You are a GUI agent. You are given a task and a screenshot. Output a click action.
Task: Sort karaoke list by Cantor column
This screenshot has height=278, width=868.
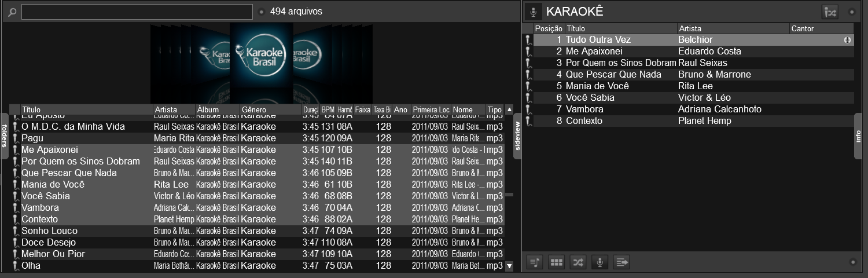822,28
